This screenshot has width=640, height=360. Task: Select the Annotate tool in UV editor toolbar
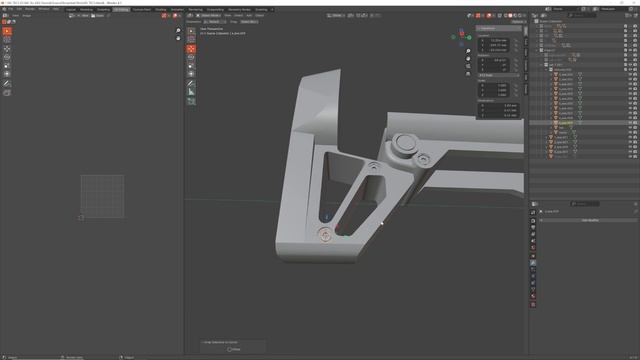pyautogui.click(x=7, y=84)
